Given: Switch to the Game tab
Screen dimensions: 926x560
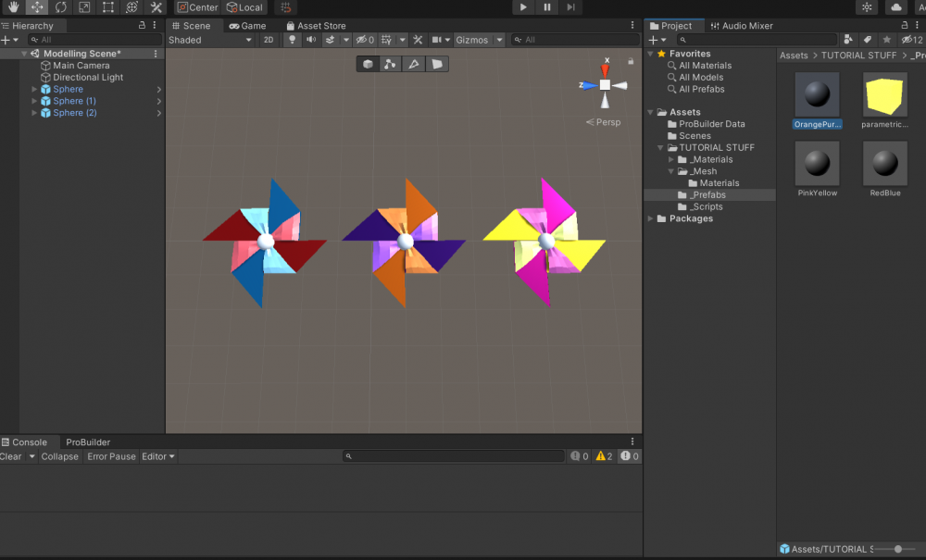Looking at the screenshot, I should click(247, 26).
